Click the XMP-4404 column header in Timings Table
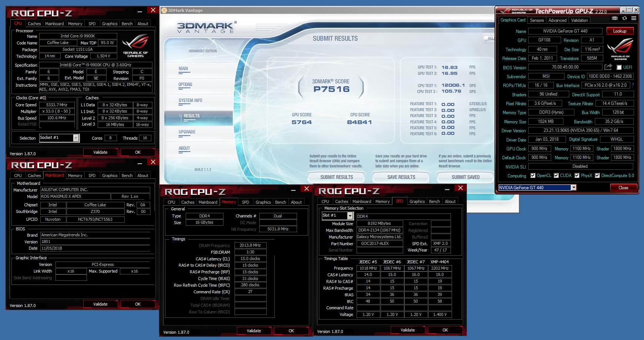Image resolution: width=644 pixels, height=340 pixels. point(439,262)
